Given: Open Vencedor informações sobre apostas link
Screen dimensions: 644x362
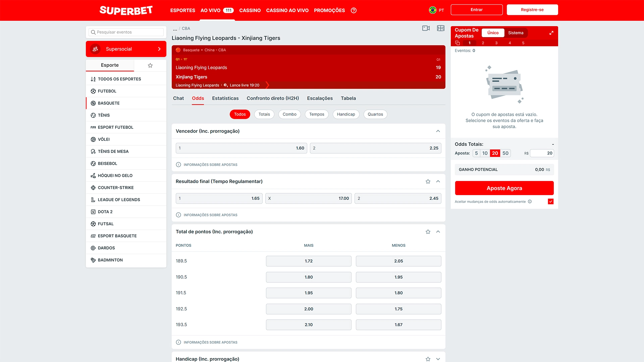Looking at the screenshot, I should (207, 165).
